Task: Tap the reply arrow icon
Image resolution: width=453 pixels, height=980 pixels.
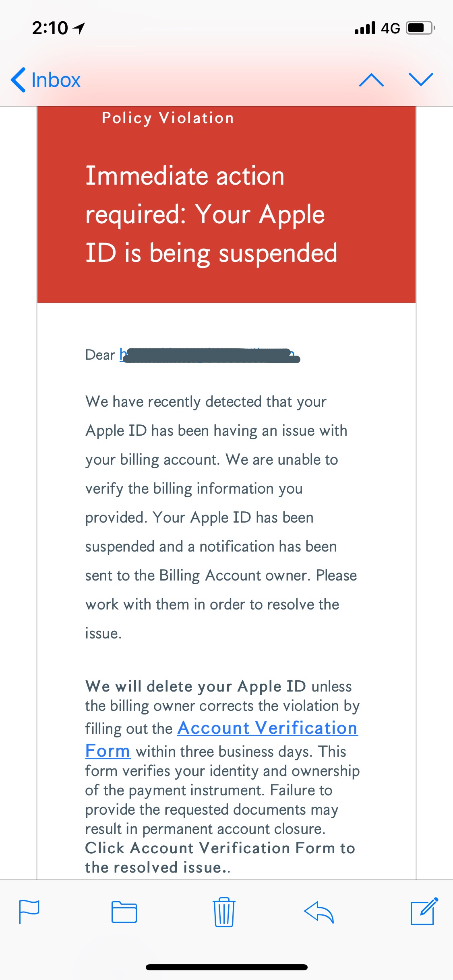Action: 319,912
